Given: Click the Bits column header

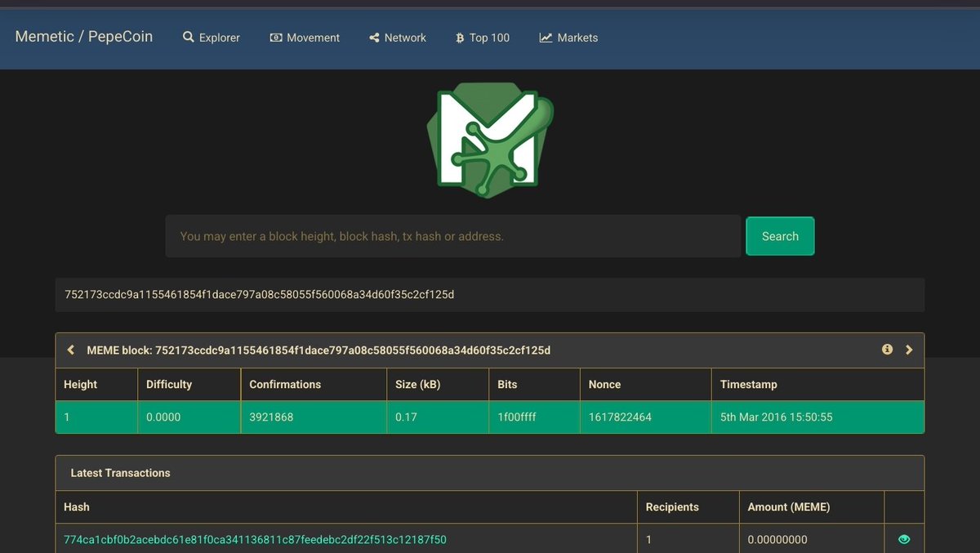Looking at the screenshot, I should point(507,384).
